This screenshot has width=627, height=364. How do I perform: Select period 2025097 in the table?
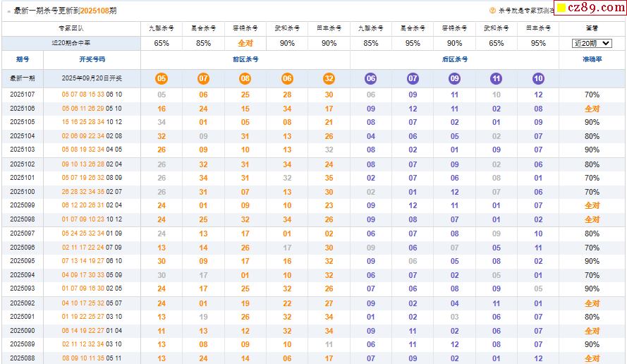click(23, 233)
